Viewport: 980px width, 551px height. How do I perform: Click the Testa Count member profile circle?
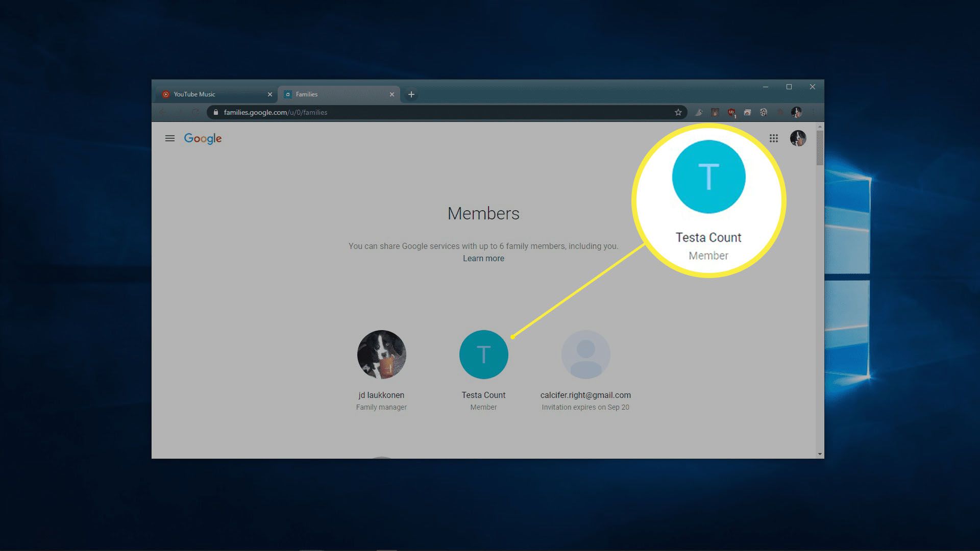coord(483,355)
